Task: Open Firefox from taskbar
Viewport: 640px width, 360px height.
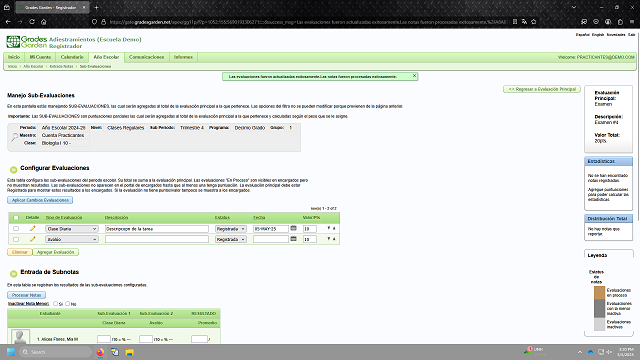Action: 100,352
